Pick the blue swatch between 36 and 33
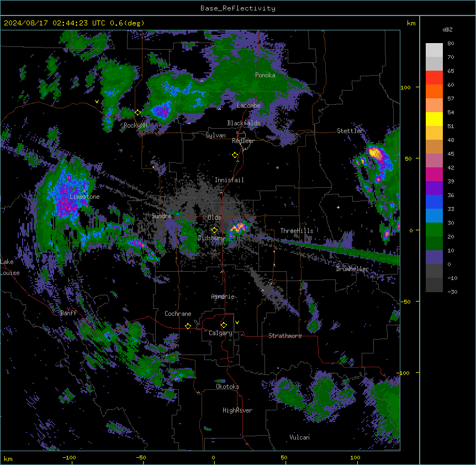 434,202
